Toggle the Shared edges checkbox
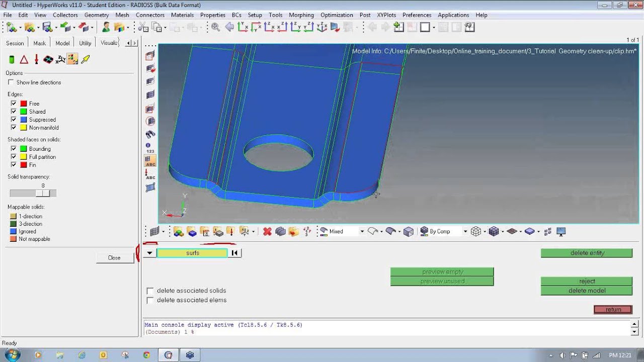Image resolution: width=644 pixels, height=362 pixels. point(14,112)
